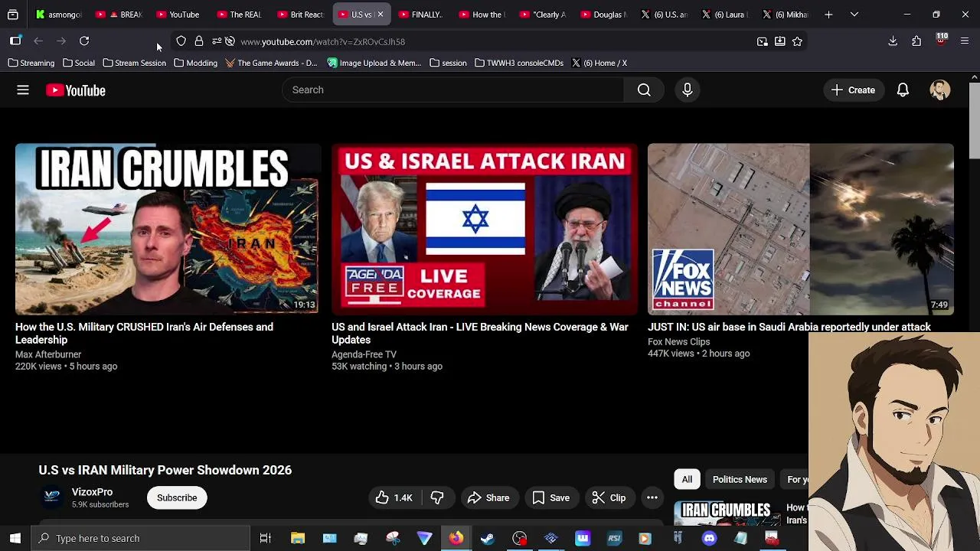Open the TWWH3 consoleCMDs bookmarks folder
980x551 pixels.
(519, 63)
